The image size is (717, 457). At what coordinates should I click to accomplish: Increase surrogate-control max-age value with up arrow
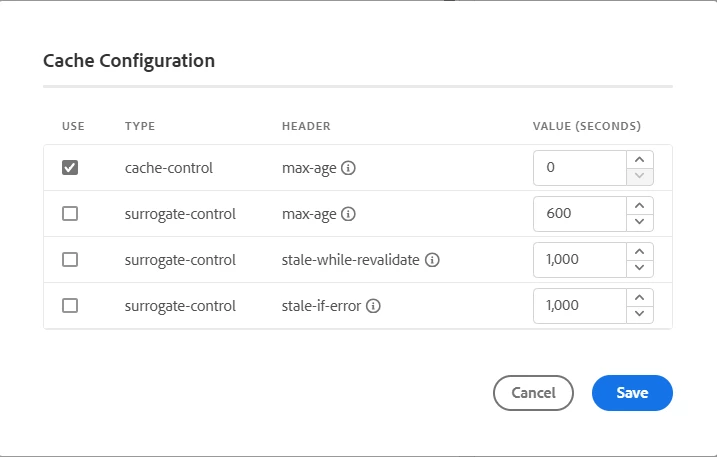tap(640, 204)
